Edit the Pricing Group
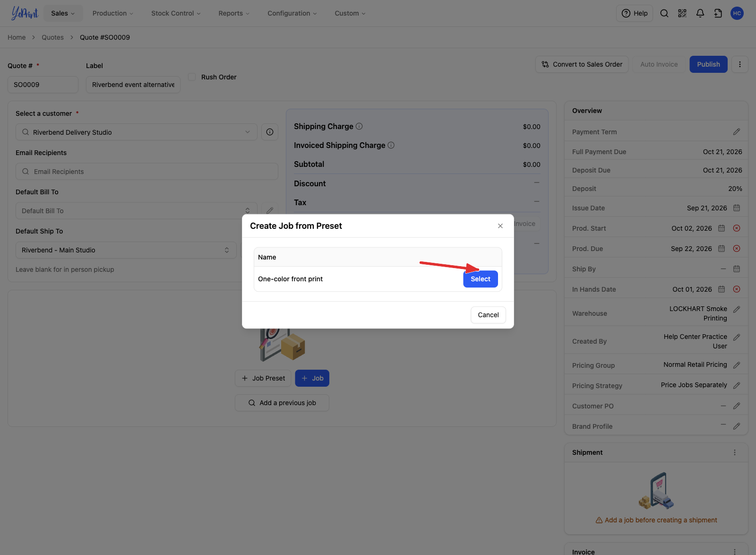 [x=737, y=365]
